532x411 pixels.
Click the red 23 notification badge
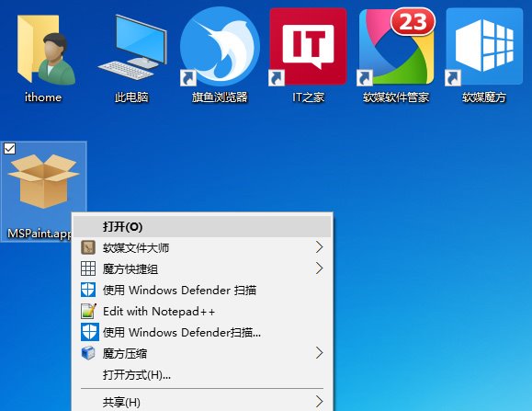413,22
